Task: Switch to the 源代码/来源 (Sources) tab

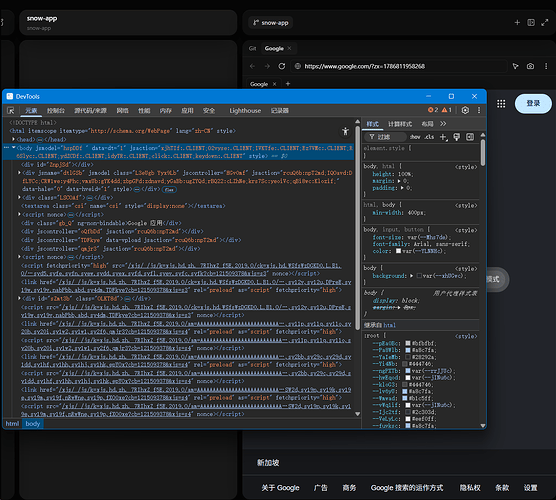Action: [x=90, y=111]
